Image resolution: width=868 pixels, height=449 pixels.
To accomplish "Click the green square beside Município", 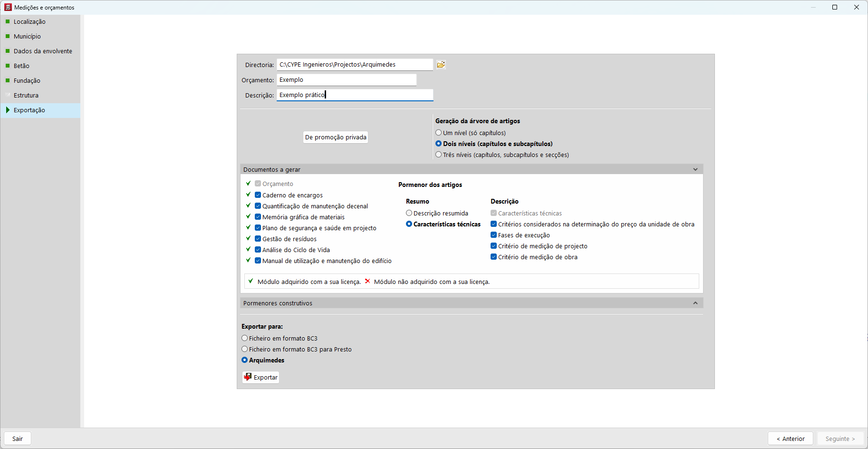I will (8, 36).
